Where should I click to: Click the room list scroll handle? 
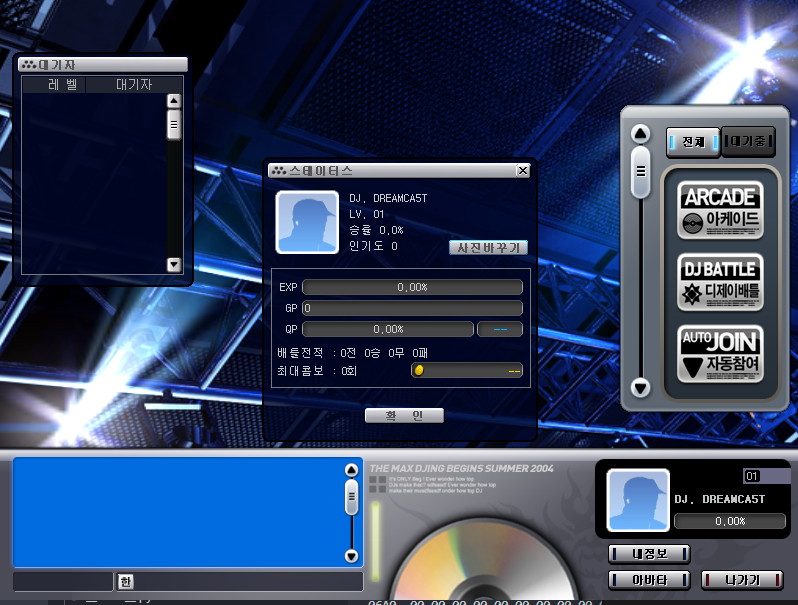pos(641,171)
